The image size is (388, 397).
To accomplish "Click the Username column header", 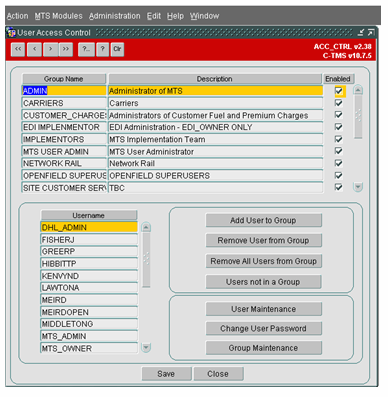I will pos(89,215).
